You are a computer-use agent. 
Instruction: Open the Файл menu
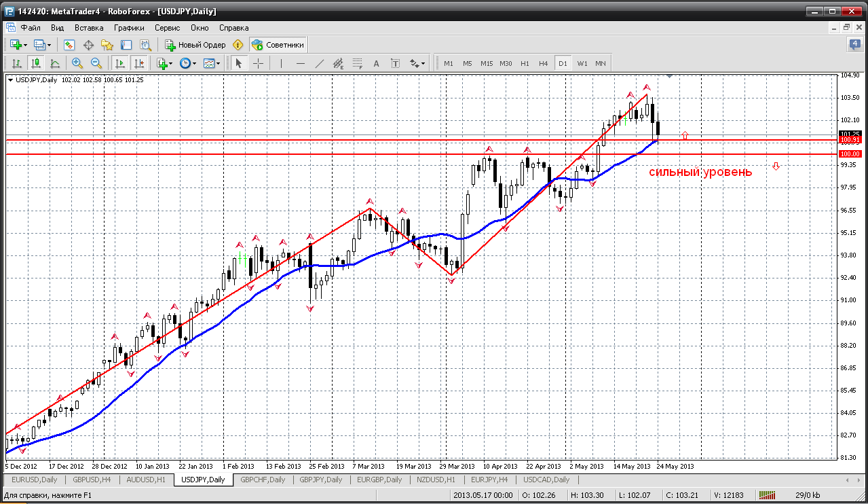point(31,28)
